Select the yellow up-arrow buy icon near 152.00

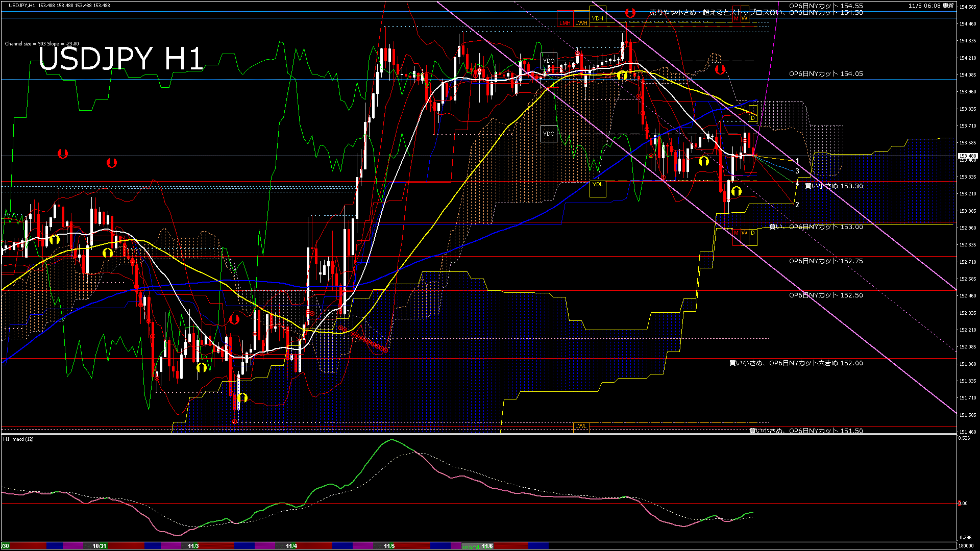pos(203,366)
